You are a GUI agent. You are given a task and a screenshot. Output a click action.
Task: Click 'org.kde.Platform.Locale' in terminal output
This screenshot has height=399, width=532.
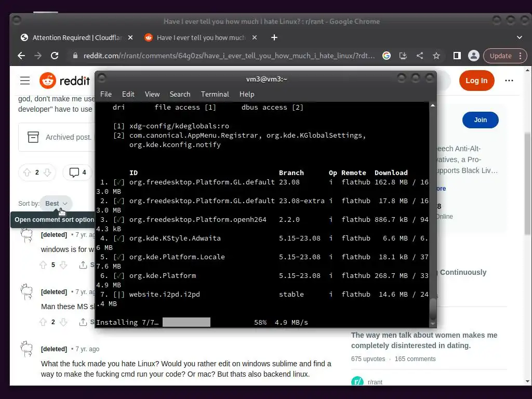click(x=177, y=257)
